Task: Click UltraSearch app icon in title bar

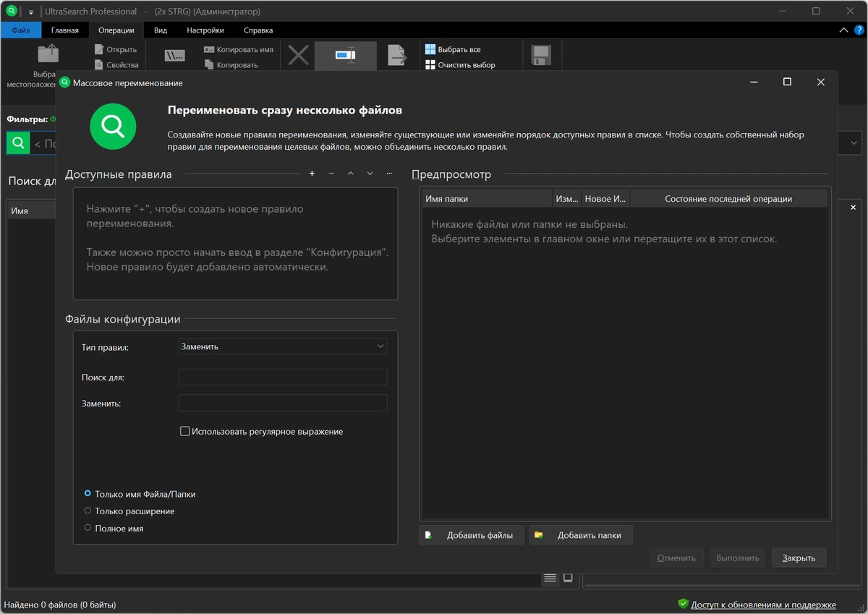Action: pyautogui.click(x=12, y=11)
